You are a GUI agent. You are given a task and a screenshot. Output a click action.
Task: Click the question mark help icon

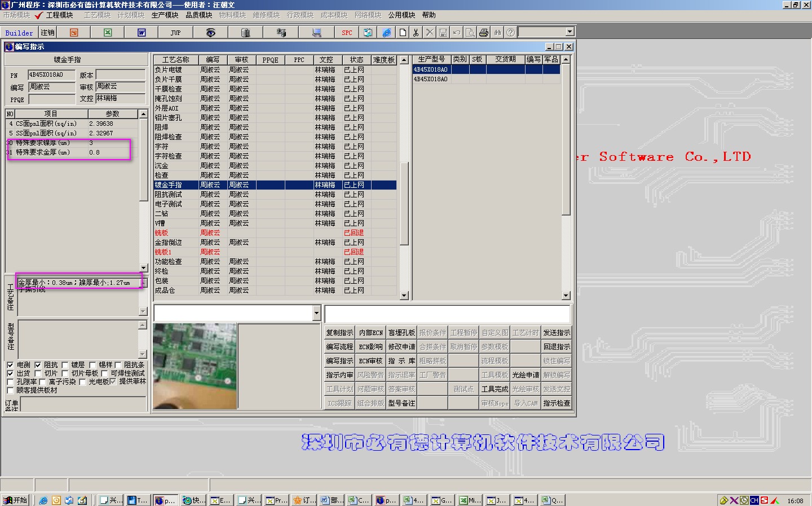pyautogui.click(x=510, y=33)
